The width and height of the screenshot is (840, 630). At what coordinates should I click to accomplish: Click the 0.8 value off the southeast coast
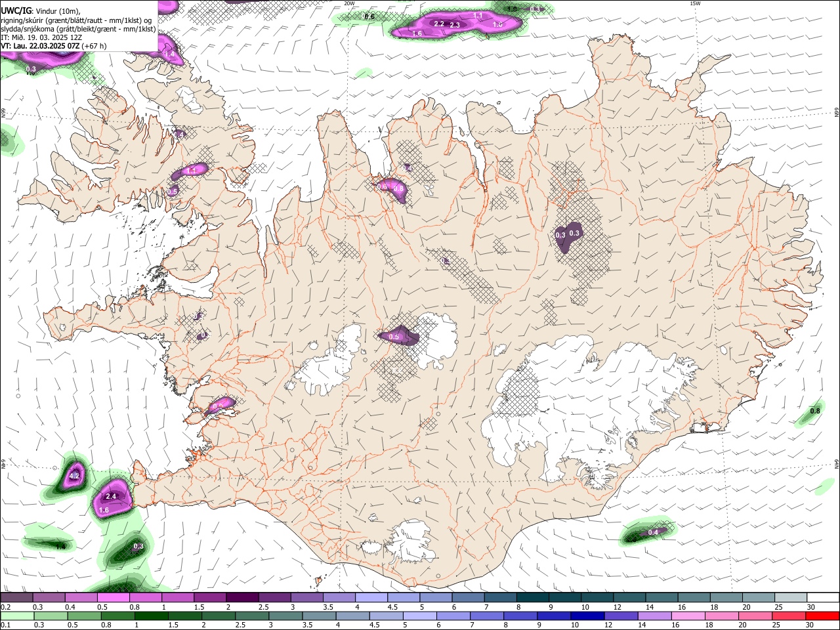[x=815, y=411]
